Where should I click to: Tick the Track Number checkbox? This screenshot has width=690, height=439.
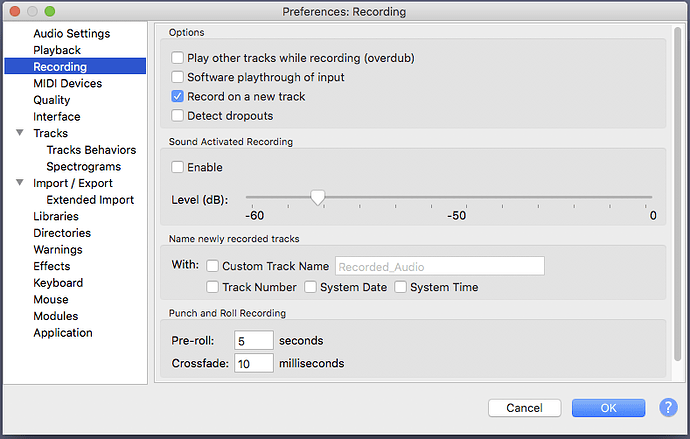point(213,287)
